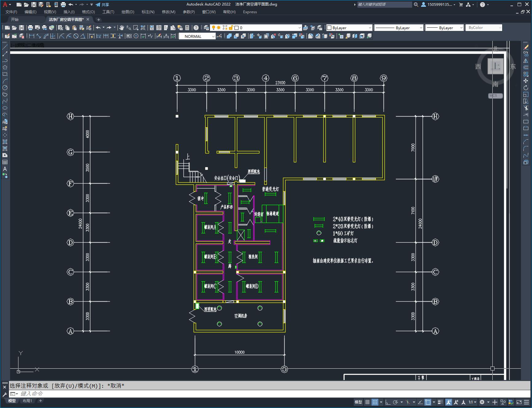Click the Customization menu icon in status bar
Screen dimensions: 532x408
pos(526,402)
